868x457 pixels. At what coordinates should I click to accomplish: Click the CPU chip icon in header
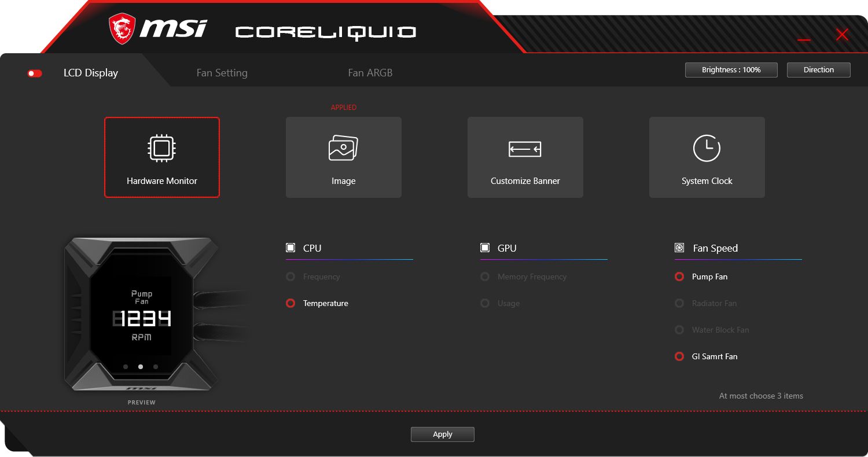click(x=290, y=248)
